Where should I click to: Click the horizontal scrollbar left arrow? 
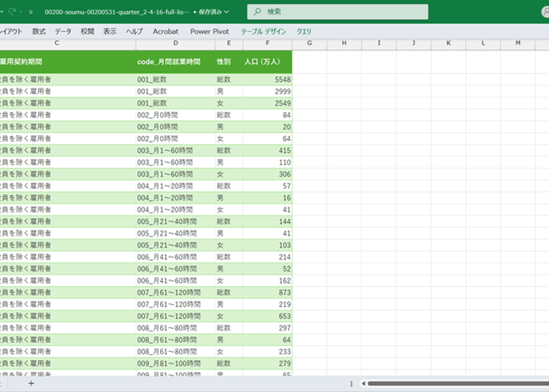[364, 384]
